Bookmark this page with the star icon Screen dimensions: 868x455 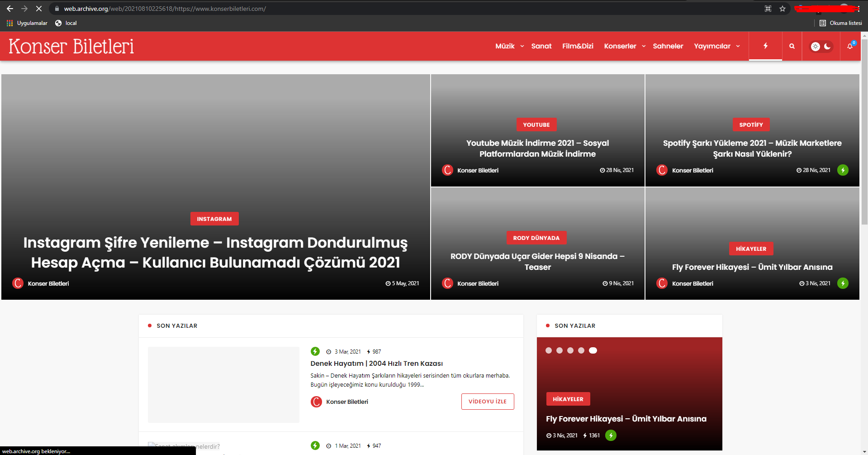point(783,9)
